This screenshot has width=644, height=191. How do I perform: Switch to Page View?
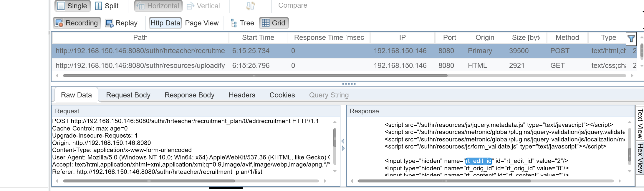(x=202, y=23)
